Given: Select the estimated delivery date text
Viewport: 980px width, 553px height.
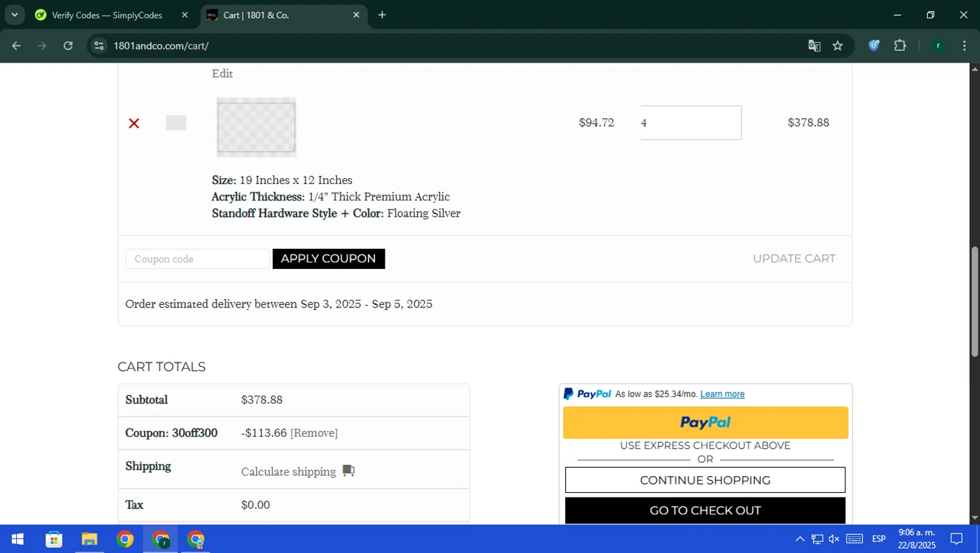Looking at the screenshot, I should coord(279,304).
